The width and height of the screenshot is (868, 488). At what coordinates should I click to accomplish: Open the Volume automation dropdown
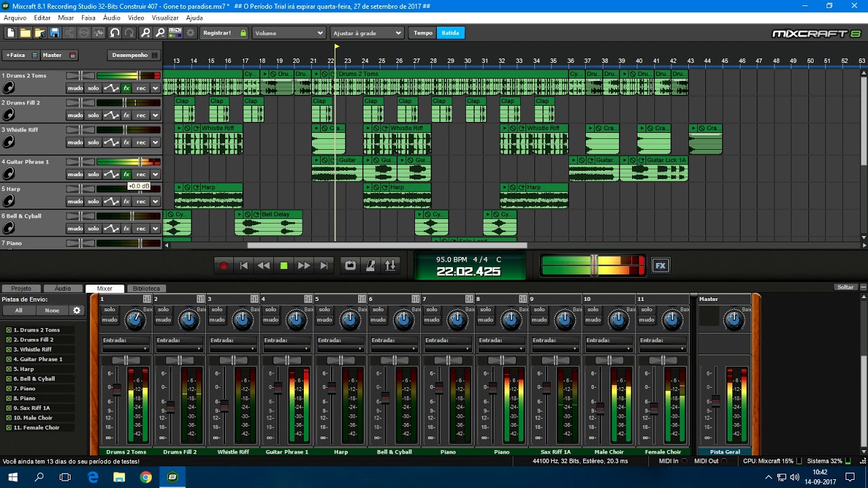289,33
